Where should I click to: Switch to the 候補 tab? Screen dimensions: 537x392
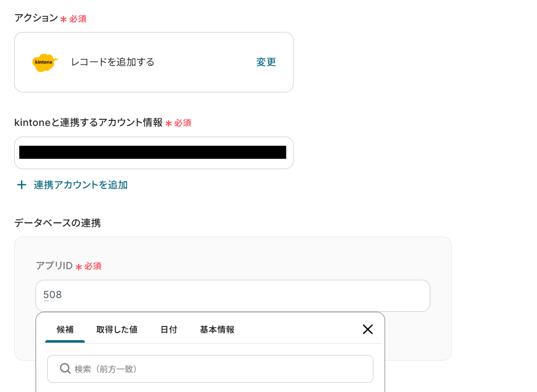coord(65,330)
